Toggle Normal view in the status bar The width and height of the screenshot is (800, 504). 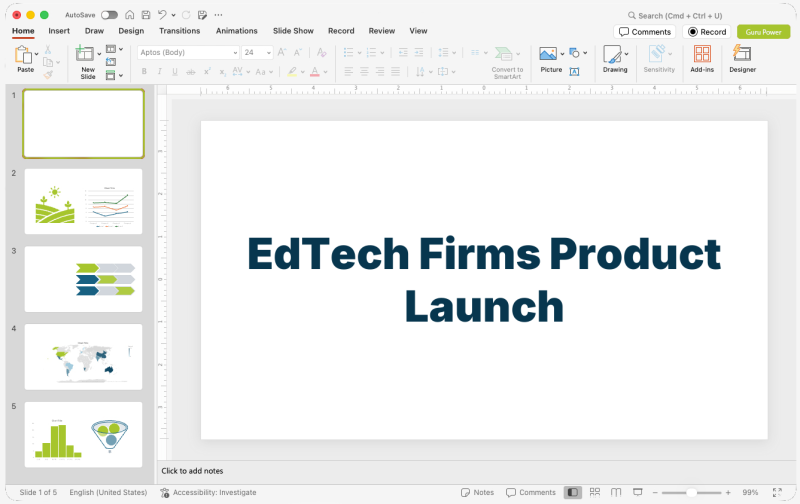572,492
